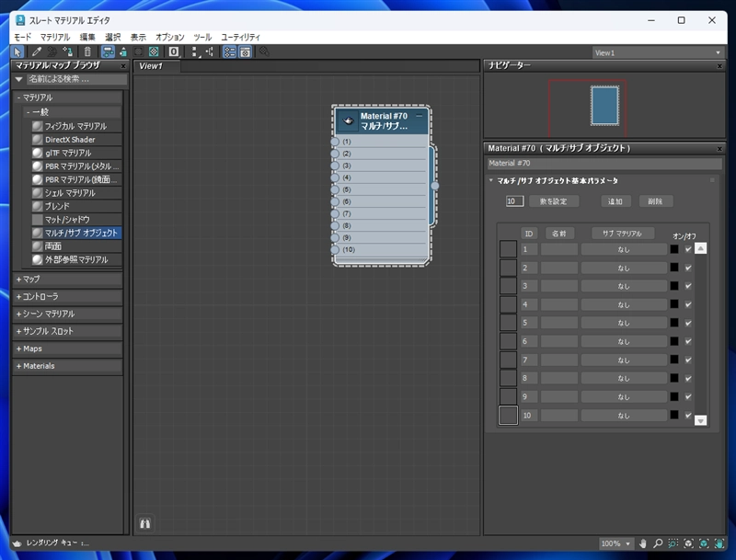Image resolution: width=736 pixels, height=560 pixels.
Task: Click the 数を設定 button
Action: click(554, 201)
